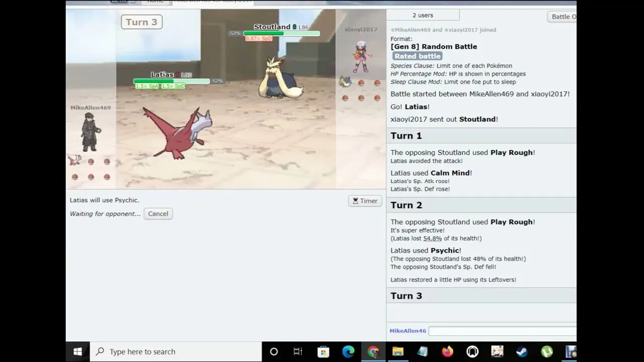644x362 pixels.
Task: Click the opposing Stoutland sprite
Action: pyautogui.click(x=280, y=77)
